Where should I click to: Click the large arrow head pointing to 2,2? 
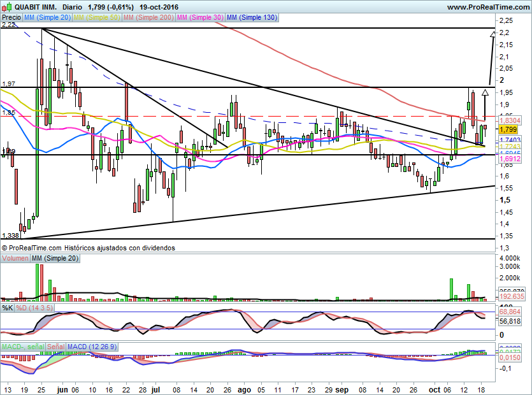492,34
